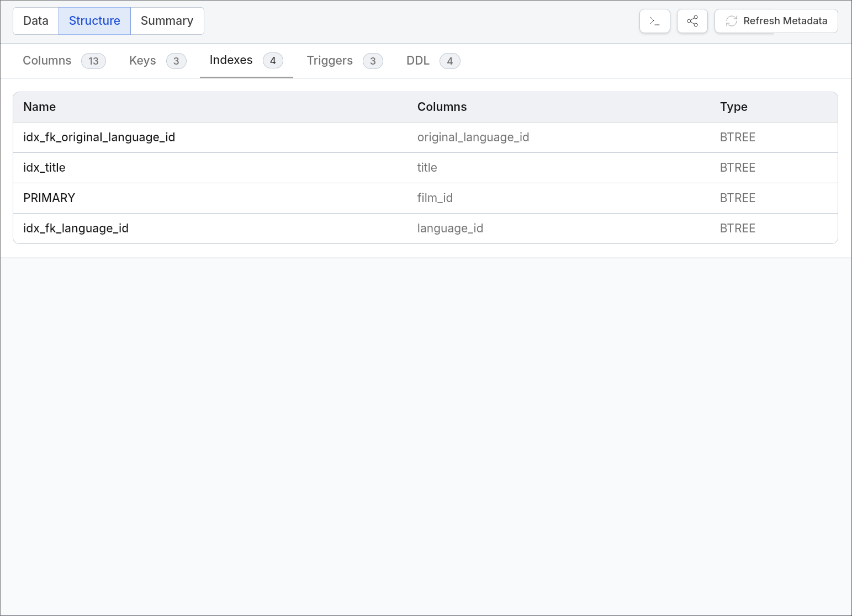Click the film_id column value
The width and height of the screenshot is (852, 616).
pos(435,198)
